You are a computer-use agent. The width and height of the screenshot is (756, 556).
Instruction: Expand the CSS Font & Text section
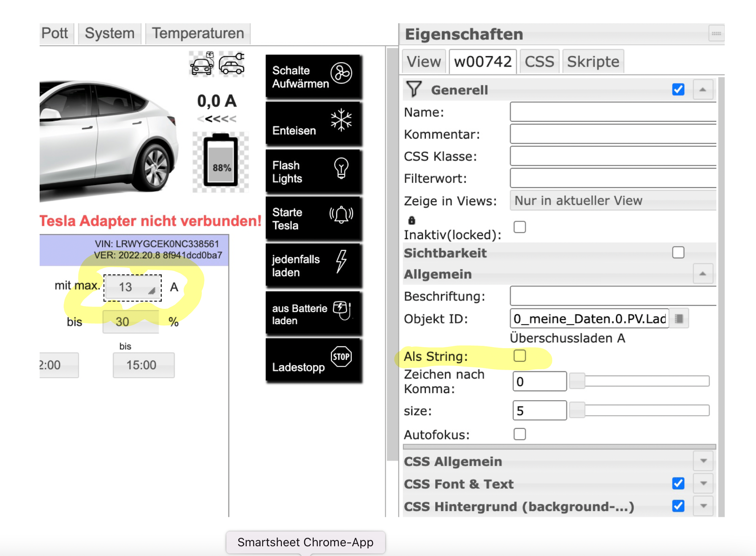point(703,483)
